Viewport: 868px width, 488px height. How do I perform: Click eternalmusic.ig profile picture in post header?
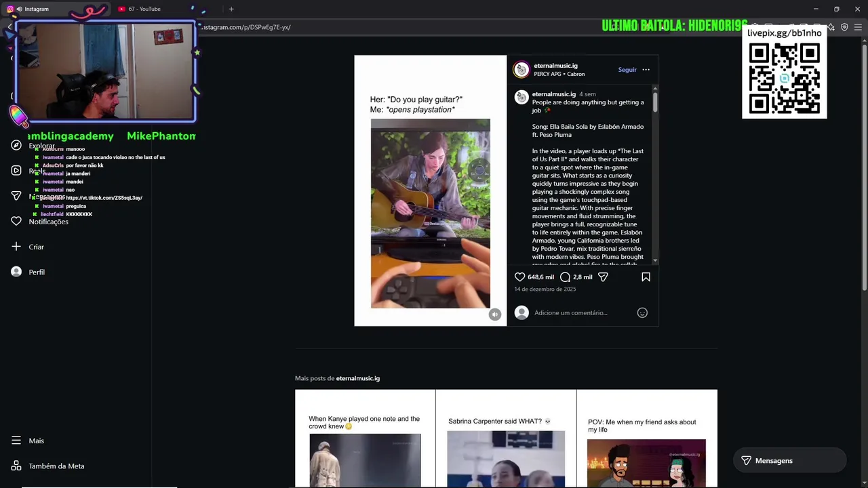point(521,70)
